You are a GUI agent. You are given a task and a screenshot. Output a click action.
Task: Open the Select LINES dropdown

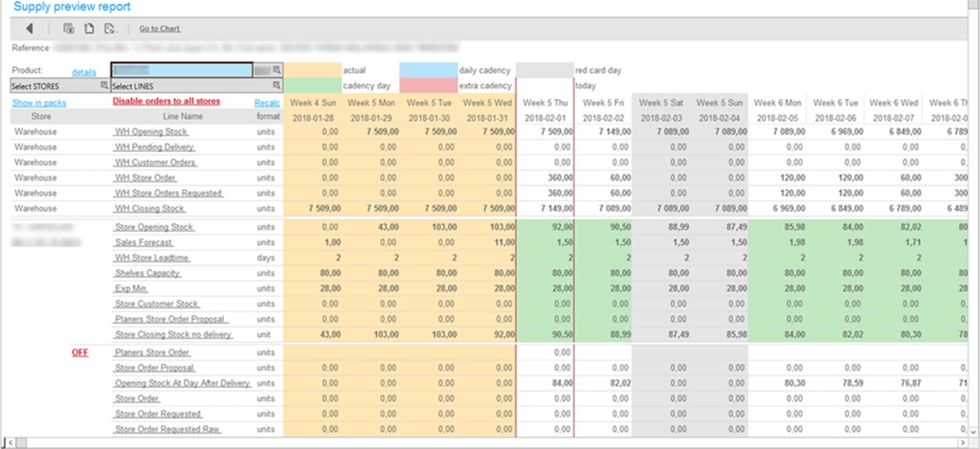[191, 86]
